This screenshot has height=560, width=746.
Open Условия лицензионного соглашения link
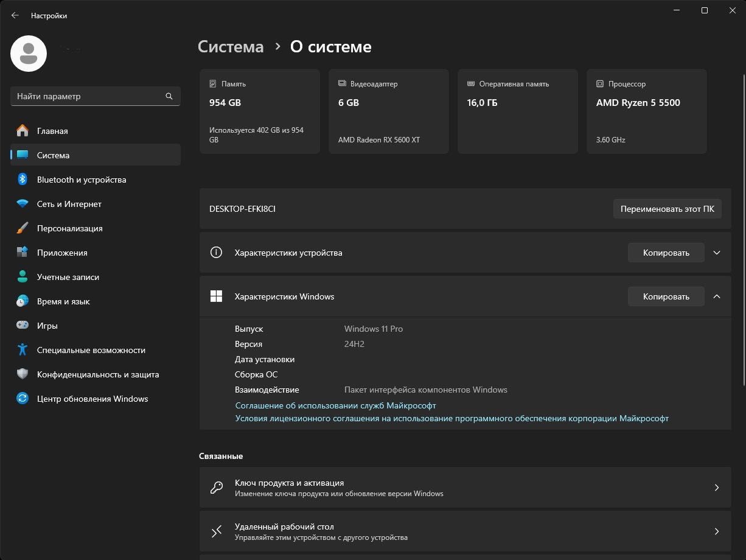point(452,418)
